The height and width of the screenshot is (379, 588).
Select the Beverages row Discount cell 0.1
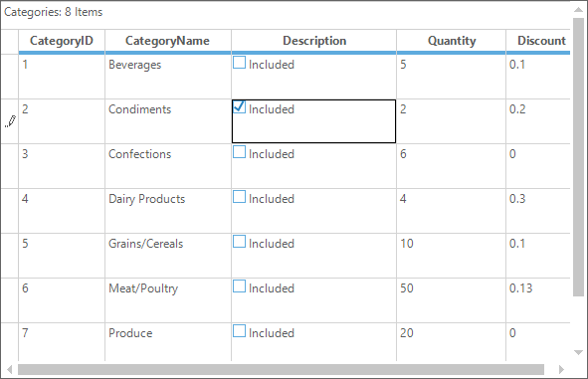pos(538,77)
